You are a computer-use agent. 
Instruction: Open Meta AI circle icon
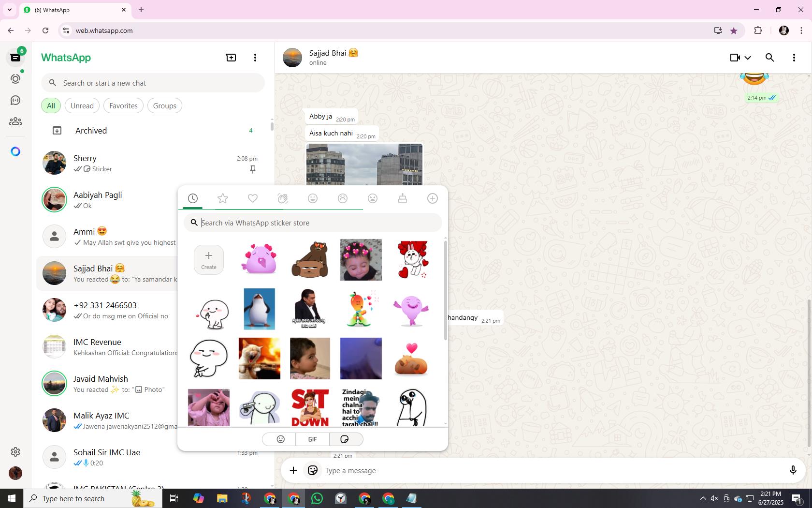[x=15, y=151]
